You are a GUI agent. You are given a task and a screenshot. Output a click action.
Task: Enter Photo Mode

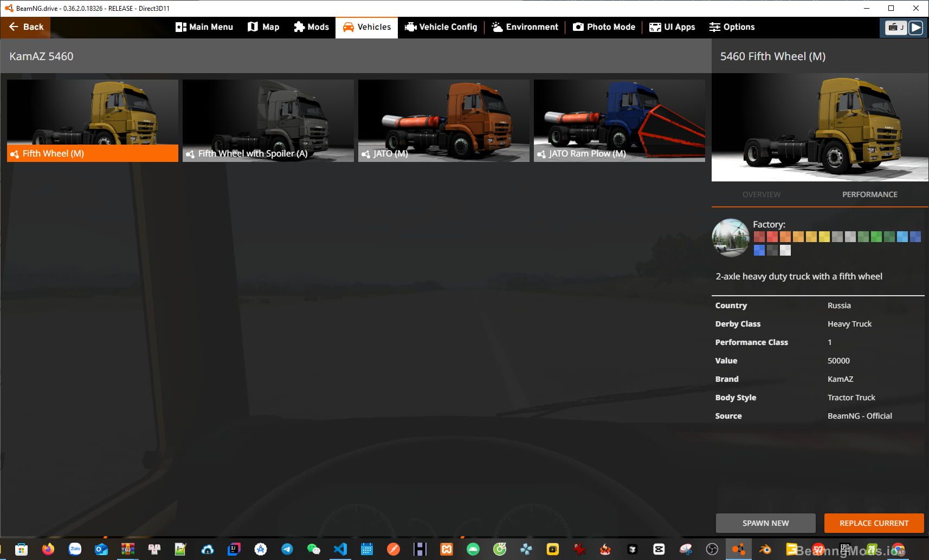coord(604,27)
